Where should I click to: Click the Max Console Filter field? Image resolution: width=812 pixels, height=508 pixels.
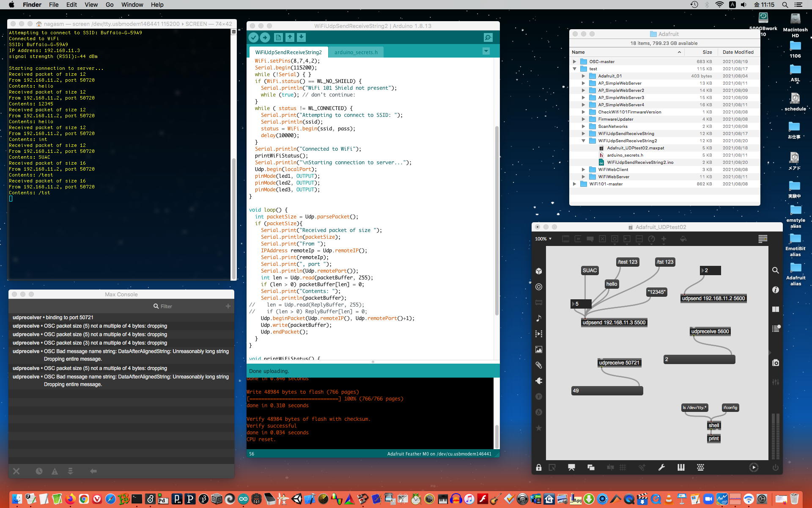tap(166, 306)
